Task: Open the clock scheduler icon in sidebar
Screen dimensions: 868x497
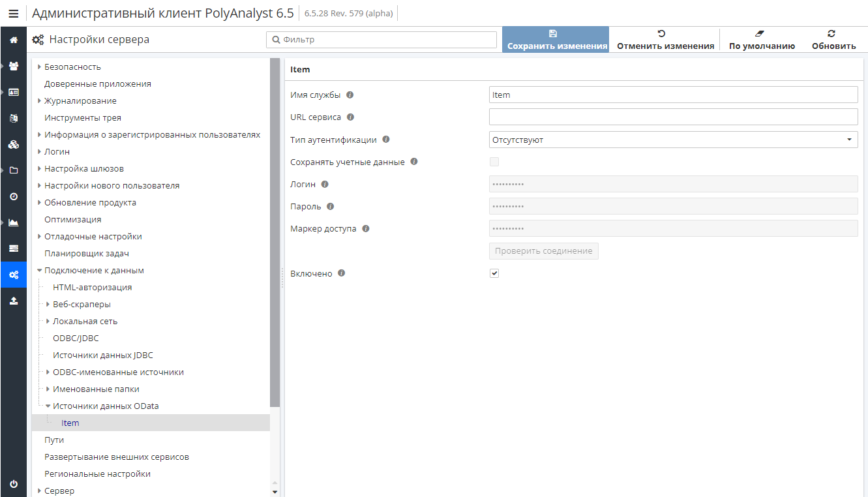Action: click(x=14, y=196)
